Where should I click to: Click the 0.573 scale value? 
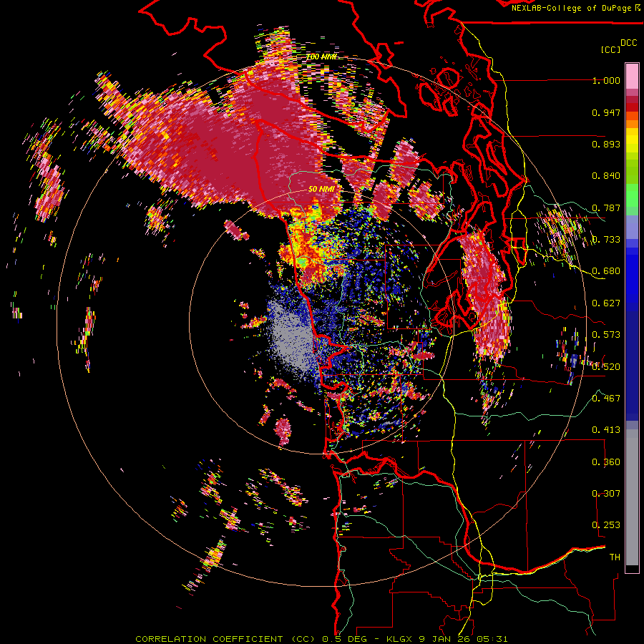point(606,335)
